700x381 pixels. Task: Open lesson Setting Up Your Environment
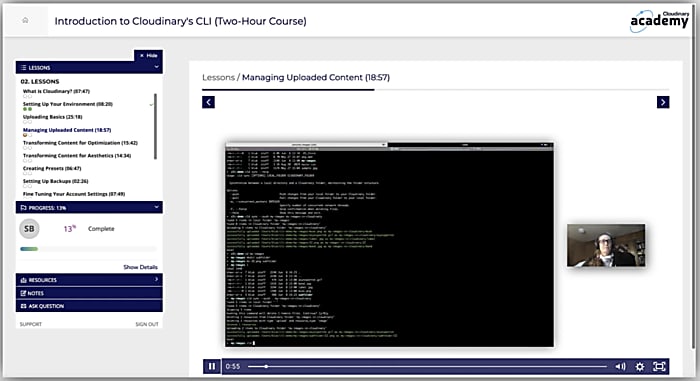coord(68,104)
